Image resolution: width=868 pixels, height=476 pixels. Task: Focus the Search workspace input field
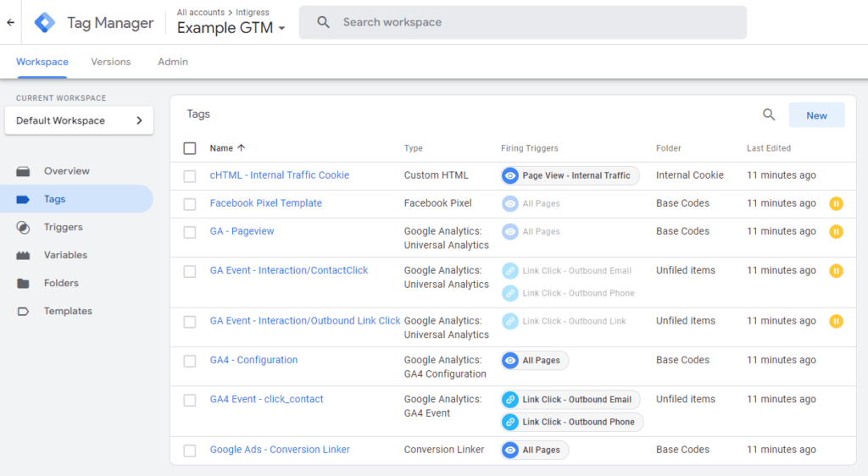coord(522,22)
